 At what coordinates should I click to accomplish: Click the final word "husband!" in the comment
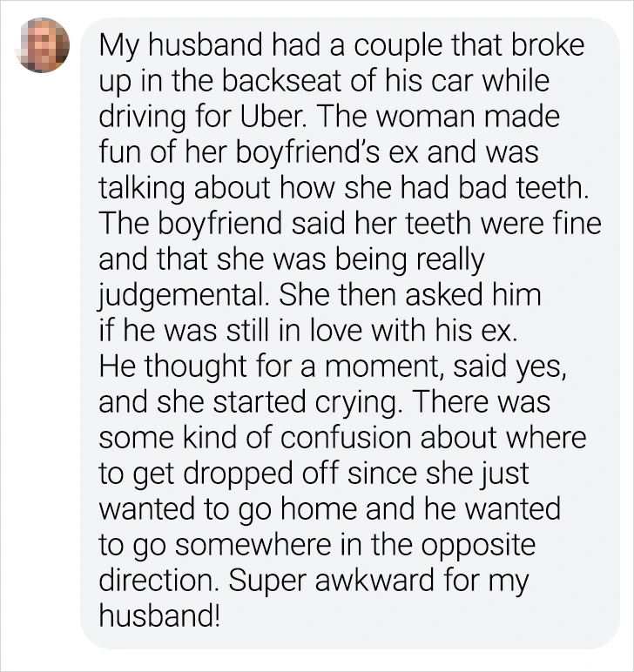[160, 617]
